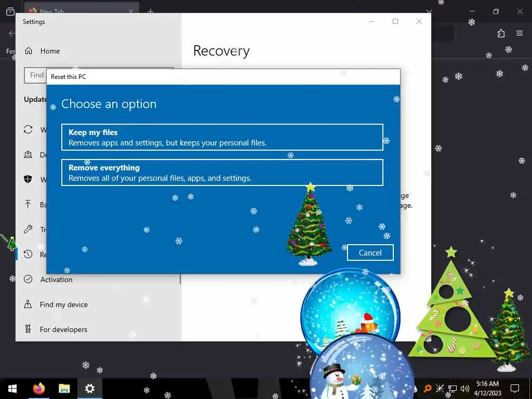Click the Troubleshoot wrench icon
532x399 pixels.
(28, 229)
